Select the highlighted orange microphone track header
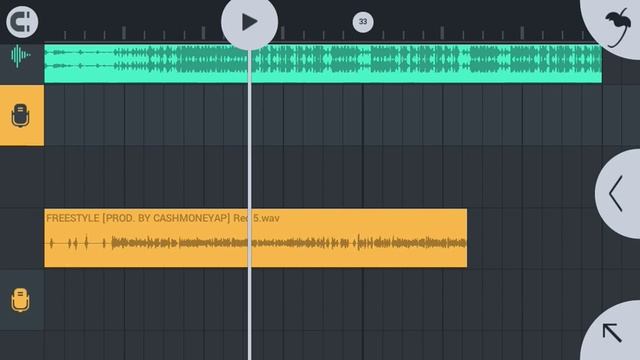The image size is (640, 360). point(22,116)
